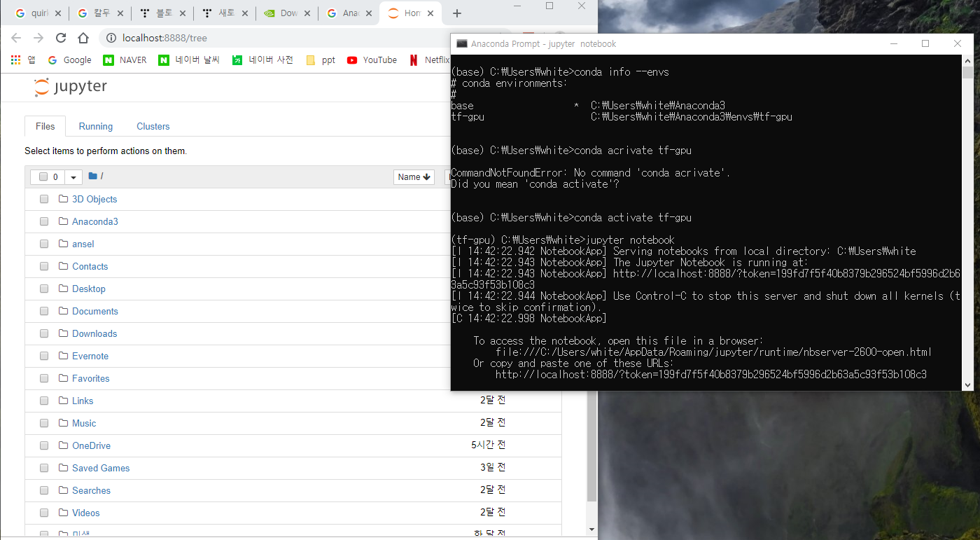
Task: Check the box for OneDrive
Action: tap(44, 445)
